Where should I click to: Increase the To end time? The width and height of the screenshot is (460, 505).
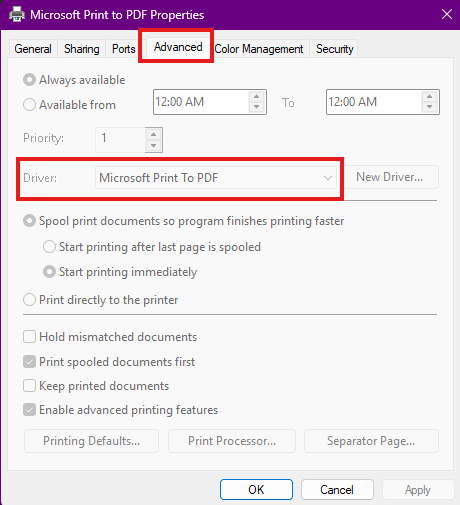pos(429,97)
